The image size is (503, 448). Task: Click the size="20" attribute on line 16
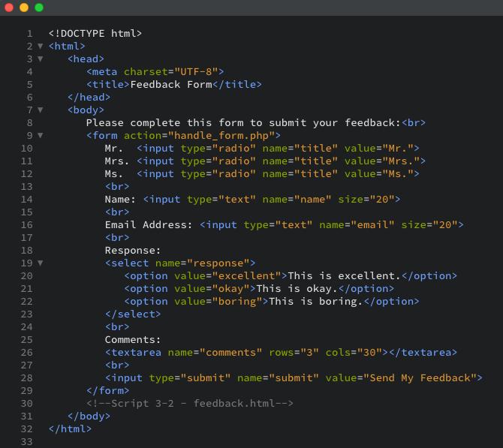point(429,225)
